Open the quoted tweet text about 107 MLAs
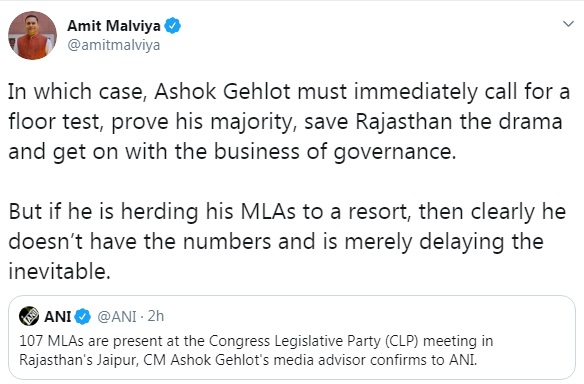 click(x=256, y=350)
